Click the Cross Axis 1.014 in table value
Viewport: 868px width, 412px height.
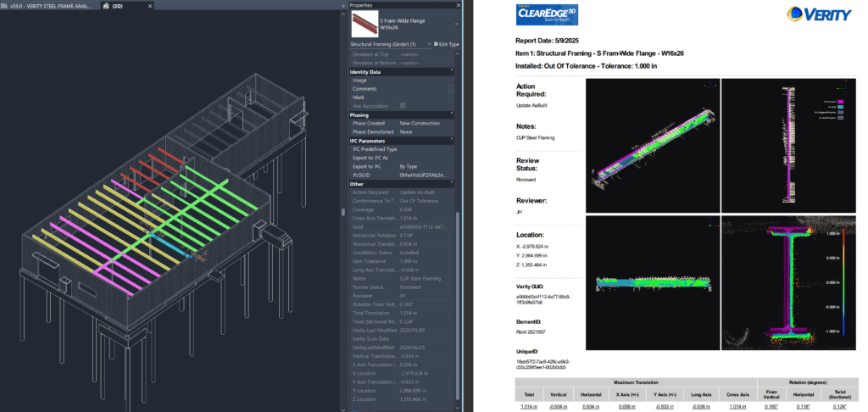738,406
